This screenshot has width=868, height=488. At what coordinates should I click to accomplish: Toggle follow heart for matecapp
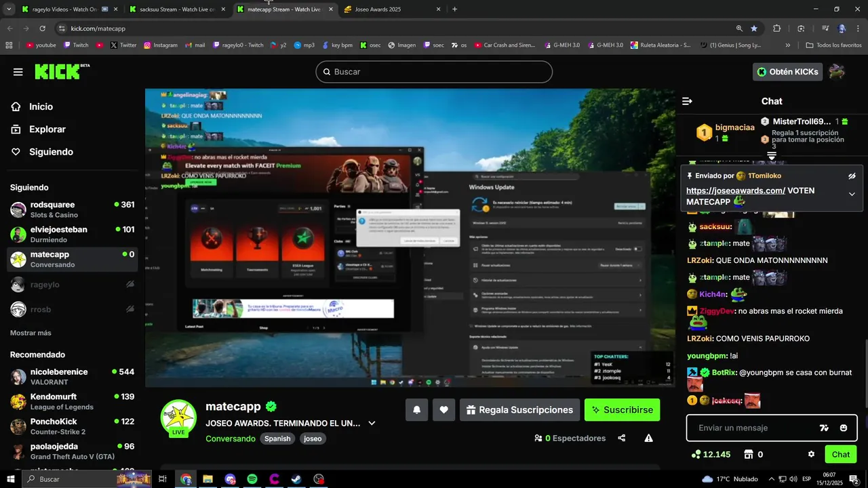tap(443, 409)
